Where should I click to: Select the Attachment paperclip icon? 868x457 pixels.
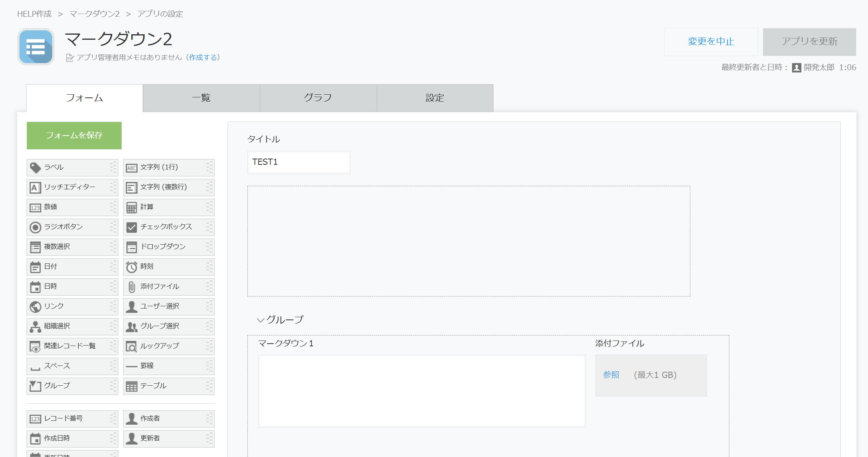[x=132, y=287]
